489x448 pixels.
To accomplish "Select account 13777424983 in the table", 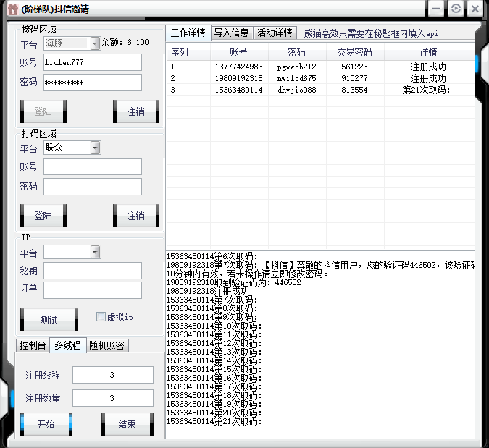I will 239,67.
